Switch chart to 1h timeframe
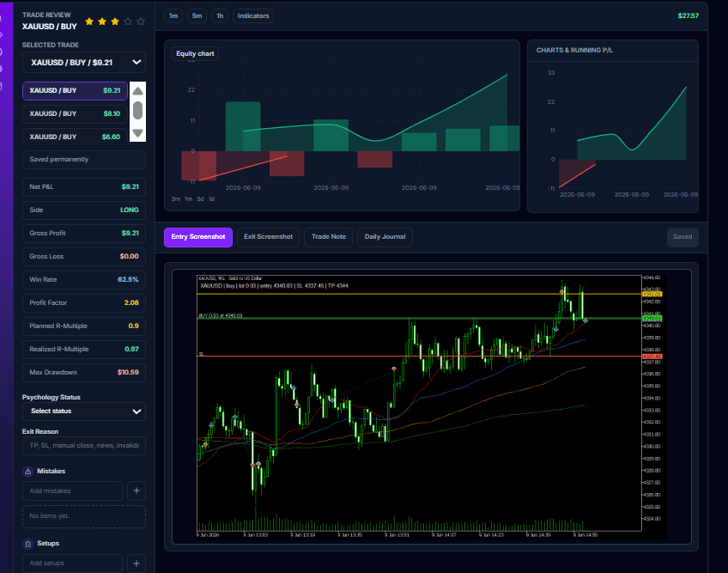 click(x=220, y=15)
